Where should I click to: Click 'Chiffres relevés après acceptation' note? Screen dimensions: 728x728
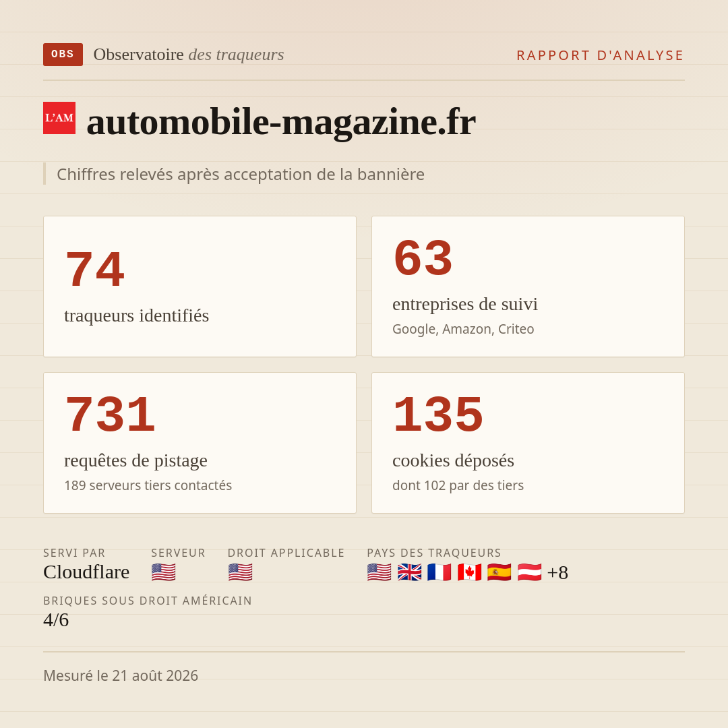(241, 175)
